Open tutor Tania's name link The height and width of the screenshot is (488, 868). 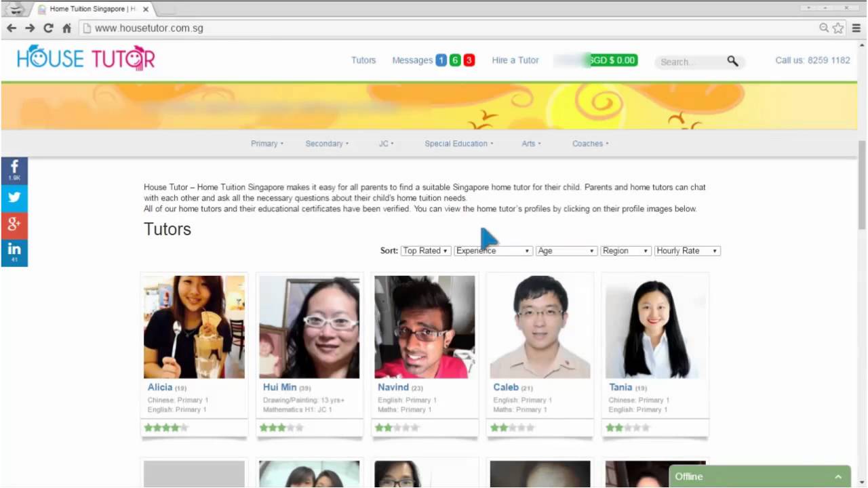(620, 387)
